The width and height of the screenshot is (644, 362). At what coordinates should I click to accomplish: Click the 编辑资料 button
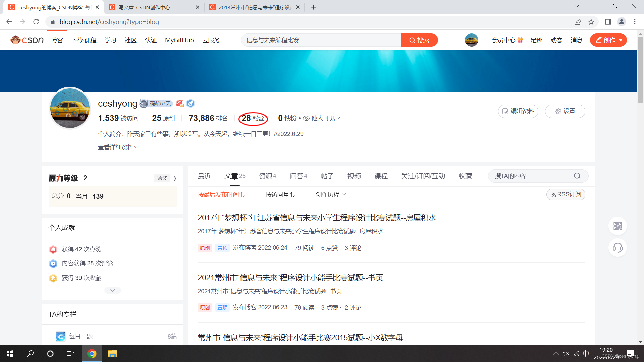[x=518, y=111]
